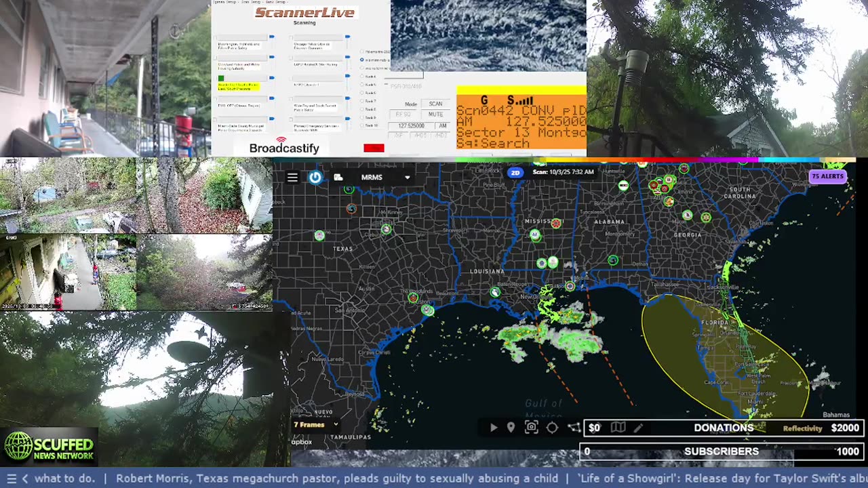The height and width of the screenshot is (488, 868).
Task: Click the Scan time 10/3/25 7:32 AM label
Action: pos(563,172)
